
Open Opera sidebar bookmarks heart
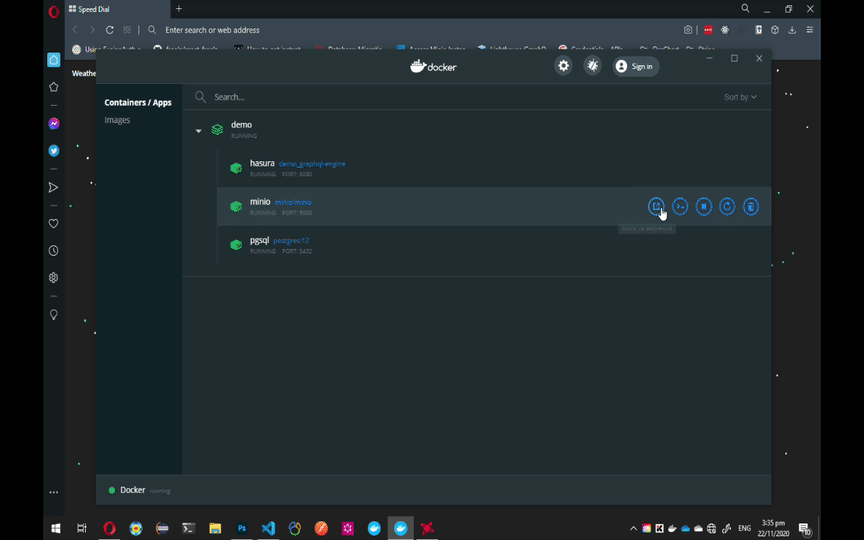point(53,223)
